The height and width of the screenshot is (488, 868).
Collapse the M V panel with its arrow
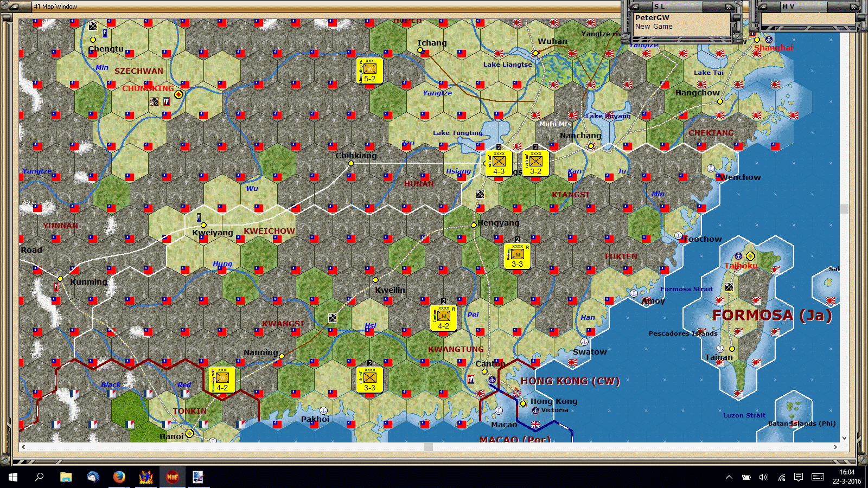click(764, 7)
